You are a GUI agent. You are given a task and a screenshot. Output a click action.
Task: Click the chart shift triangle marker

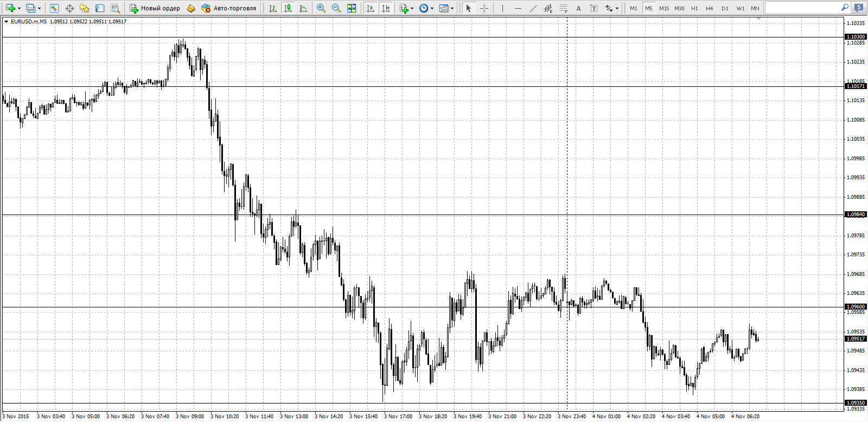tap(758, 18)
